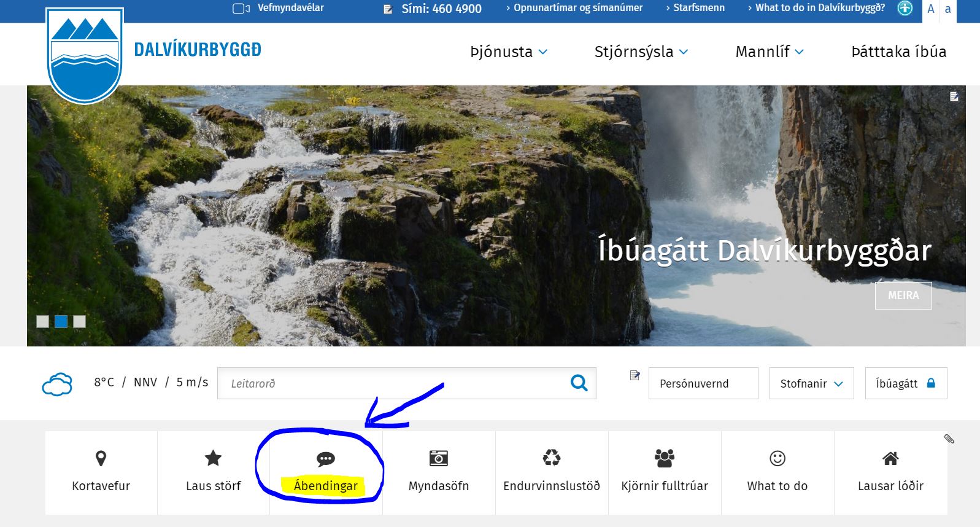Click the Kjörnir fulltrúar people icon
The width and height of the screenshot is (980, 527).
coord(664,458)
